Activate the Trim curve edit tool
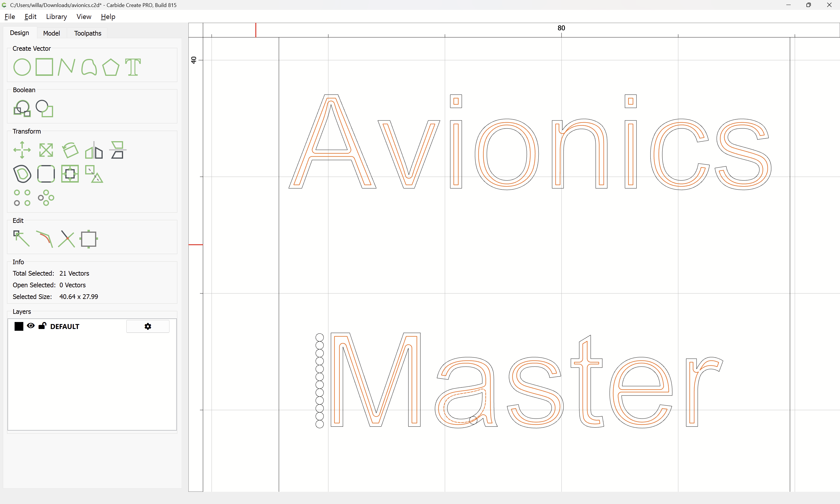 tap(44, 239)
